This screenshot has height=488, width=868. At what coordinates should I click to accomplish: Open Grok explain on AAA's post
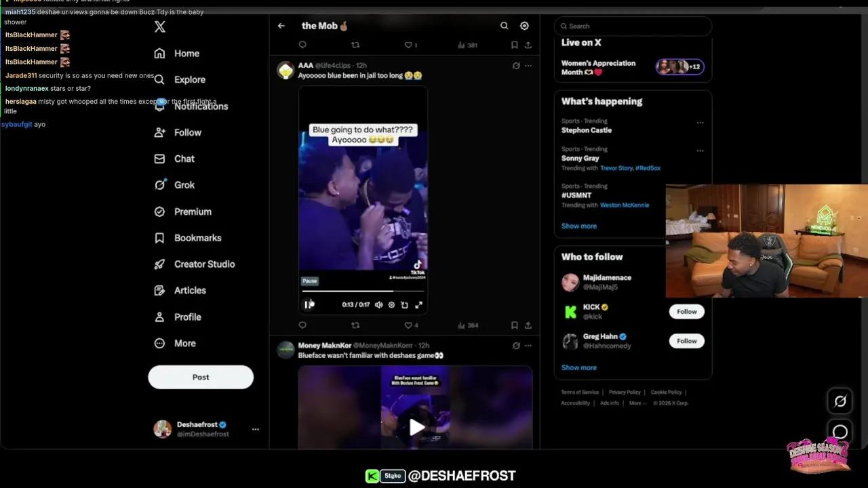click(516, 66)
